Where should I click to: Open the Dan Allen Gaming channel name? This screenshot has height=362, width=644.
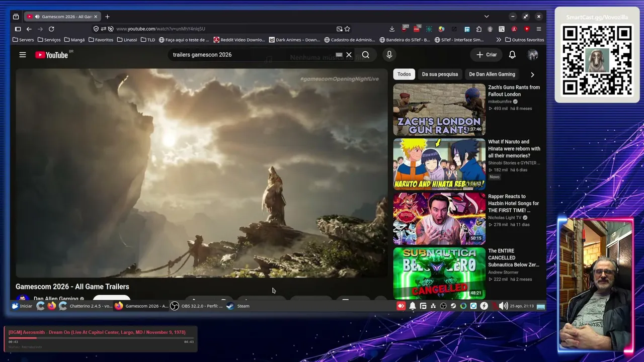pyautogui.click(x=56, y=299)
